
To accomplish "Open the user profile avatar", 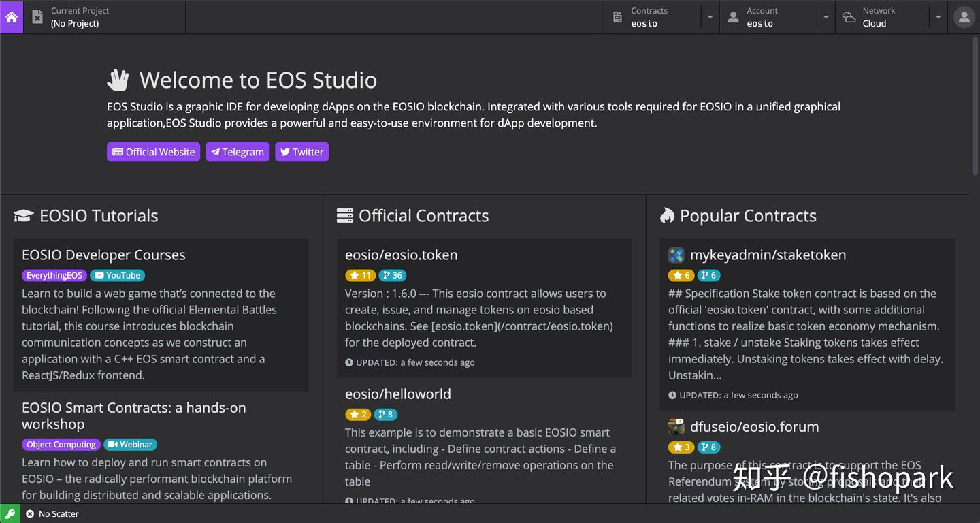I will (x=964, y=18).
